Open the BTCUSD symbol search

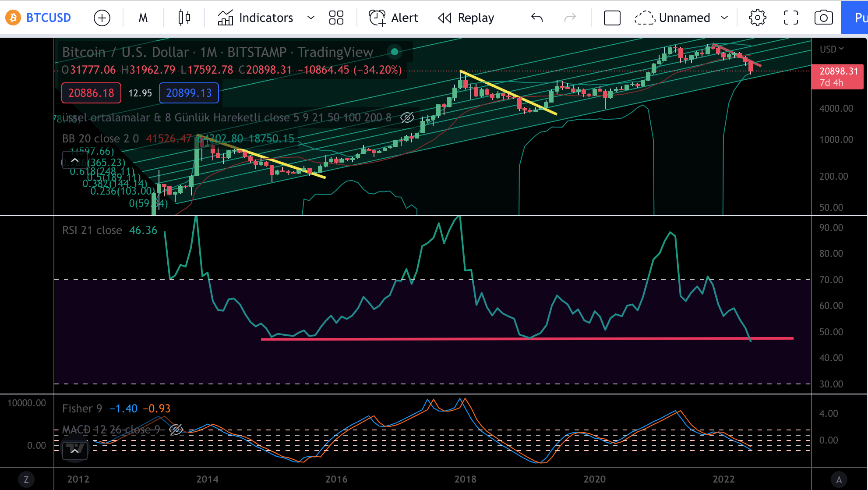(x=48, y=18)
